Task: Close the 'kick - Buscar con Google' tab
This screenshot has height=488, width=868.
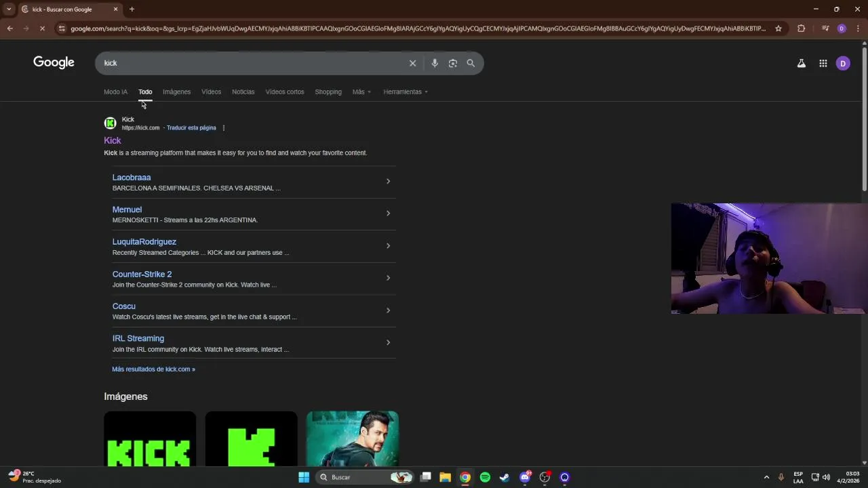Action: point(115,9)
